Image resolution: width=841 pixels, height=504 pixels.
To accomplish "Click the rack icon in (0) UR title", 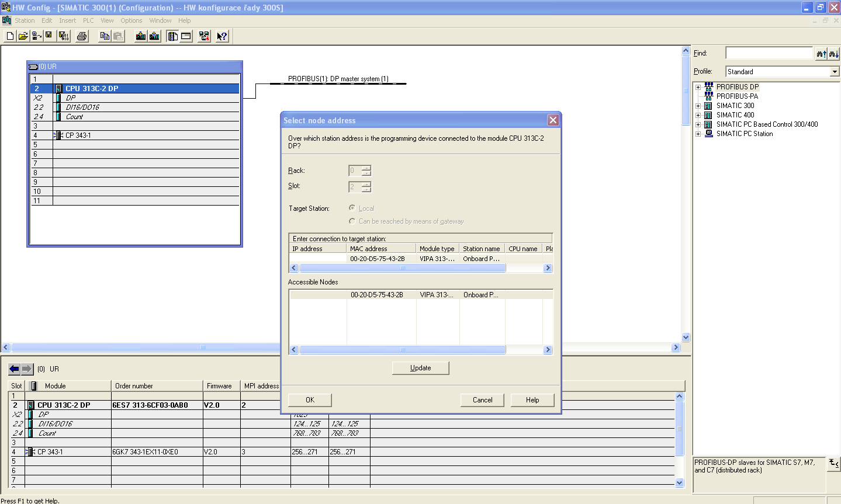I will pyautogui.click(x=34, y=67).
